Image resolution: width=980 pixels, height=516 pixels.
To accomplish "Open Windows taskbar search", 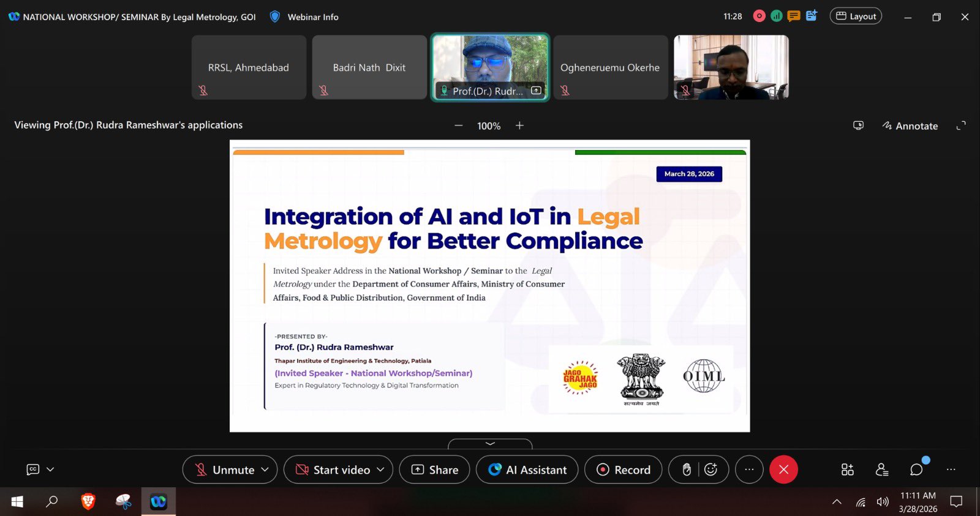I will click(52, 502).
